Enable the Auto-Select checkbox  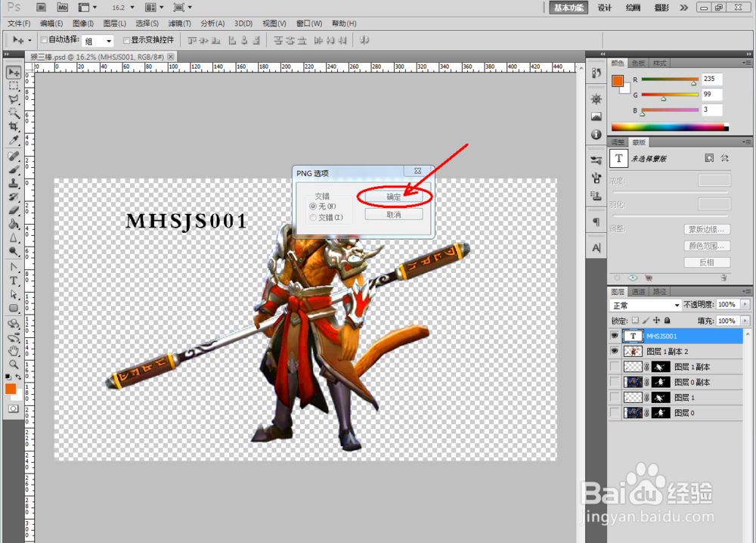coord(44,40)
